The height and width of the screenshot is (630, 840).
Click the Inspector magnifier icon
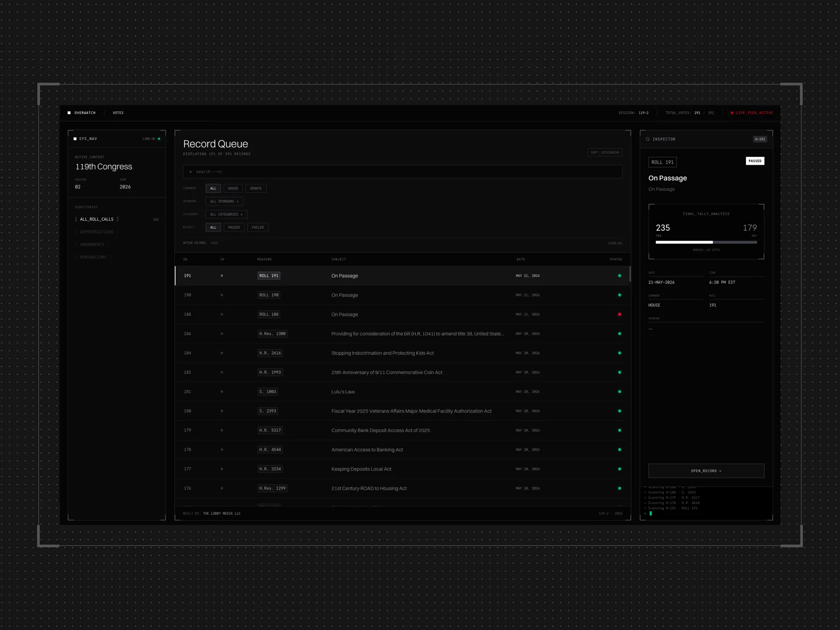(x=648, y=139)
